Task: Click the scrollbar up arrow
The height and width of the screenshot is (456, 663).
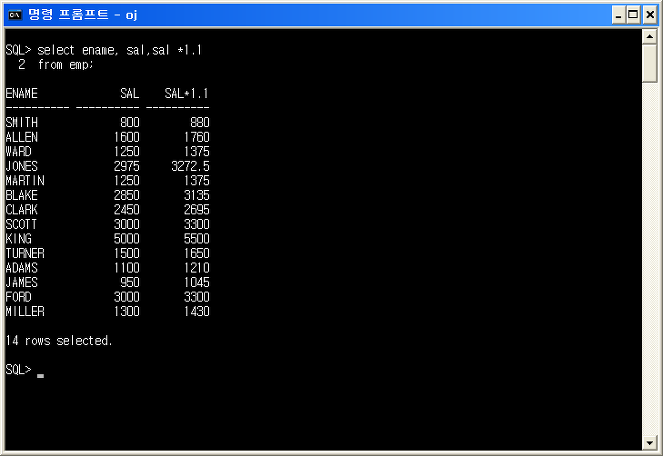Action: (x=649, y=36)
